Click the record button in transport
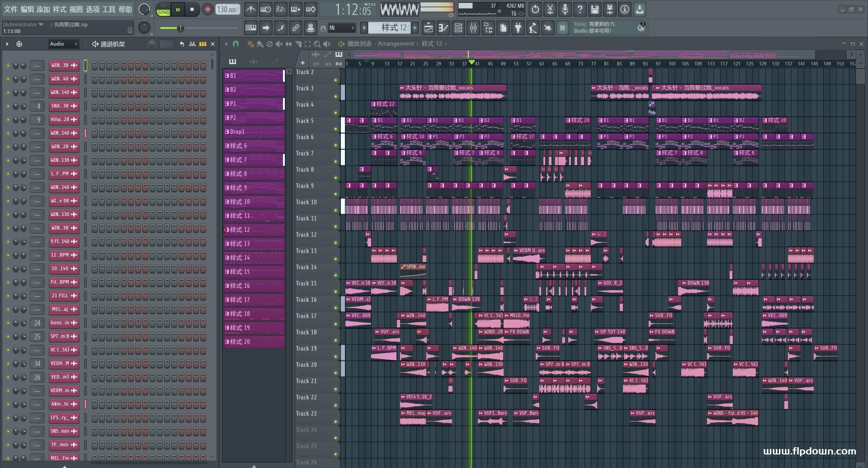The height and width of the screenshot is (468, 868). point(208,9)
